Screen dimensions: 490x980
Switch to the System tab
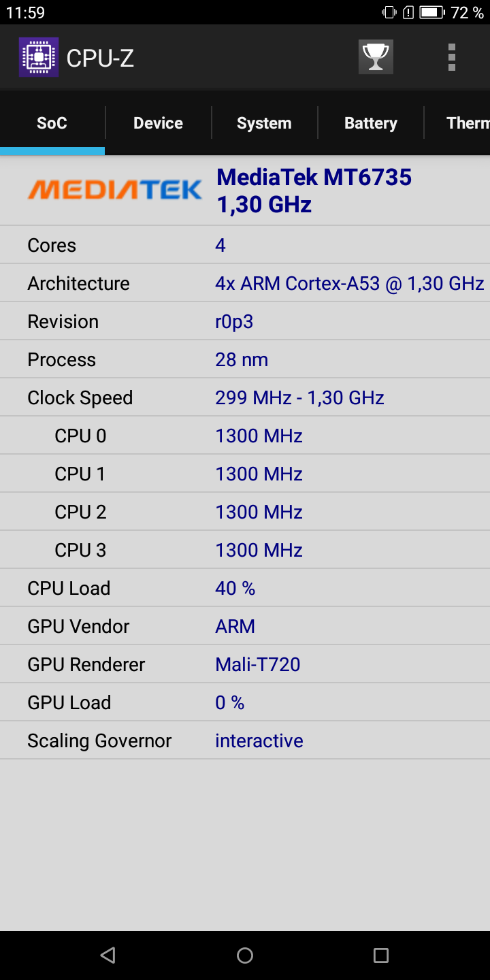tap(264, 123)
